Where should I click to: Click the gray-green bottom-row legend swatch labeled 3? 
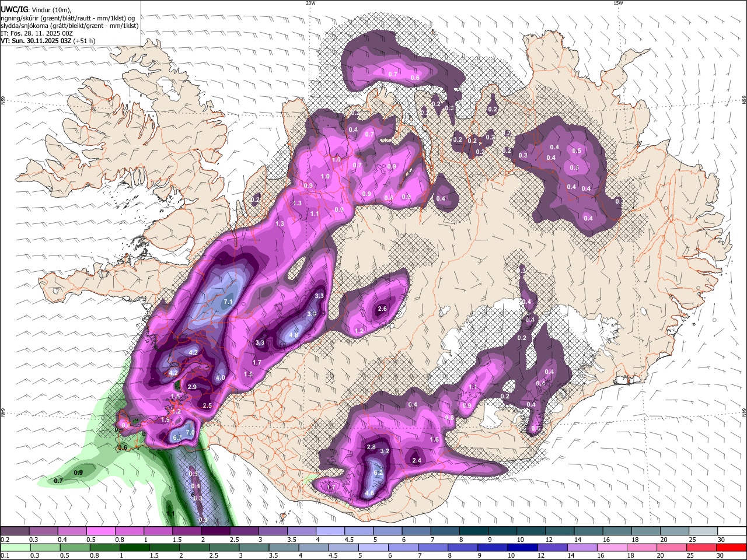click(x=254, y=548)
